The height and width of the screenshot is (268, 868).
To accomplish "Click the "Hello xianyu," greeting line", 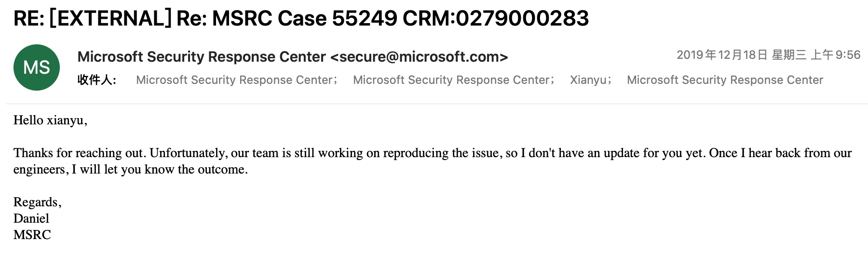I will point(50,120).
